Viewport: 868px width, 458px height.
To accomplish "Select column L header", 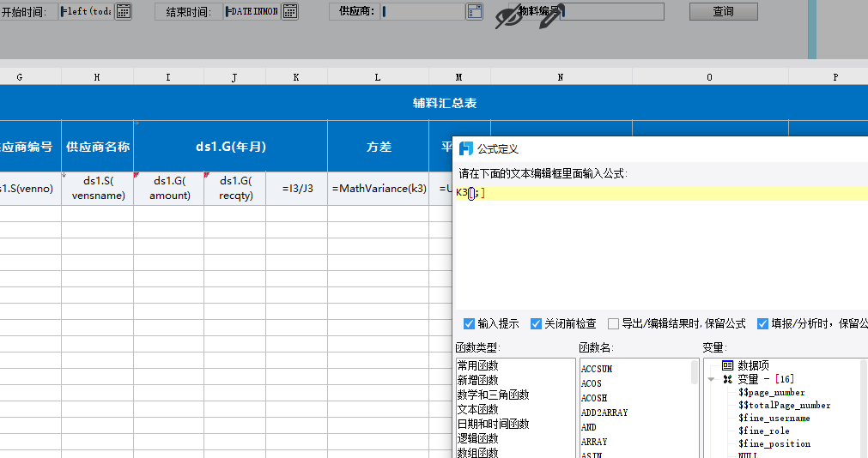I will tap(378, 77).
